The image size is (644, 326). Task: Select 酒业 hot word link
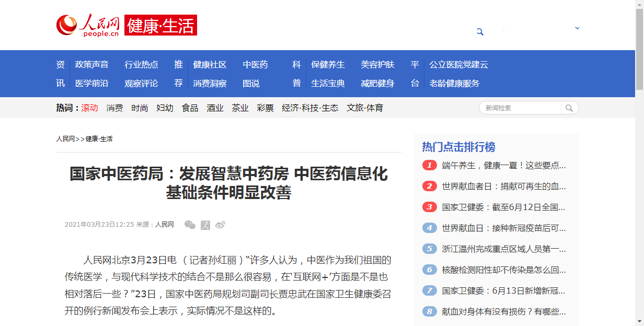[215, 108]
